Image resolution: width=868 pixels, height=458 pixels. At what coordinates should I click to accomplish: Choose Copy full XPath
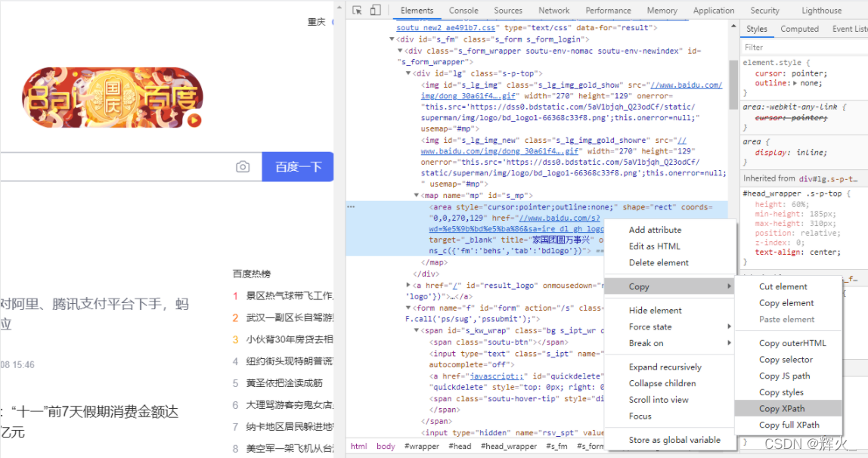pyautogui.click(x=789, y=425)
